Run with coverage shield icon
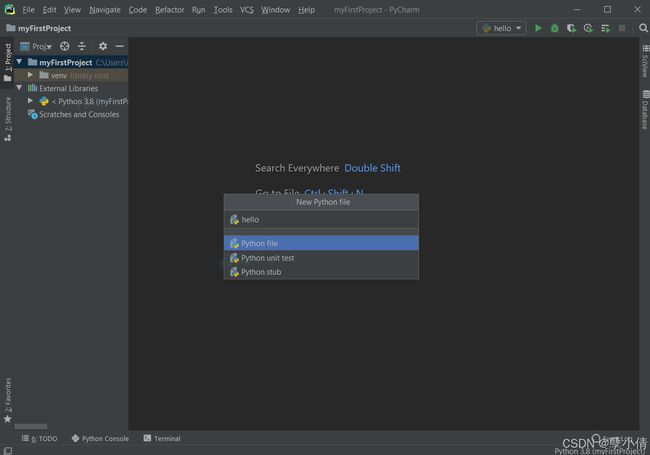650x455 pixels. 571,28
